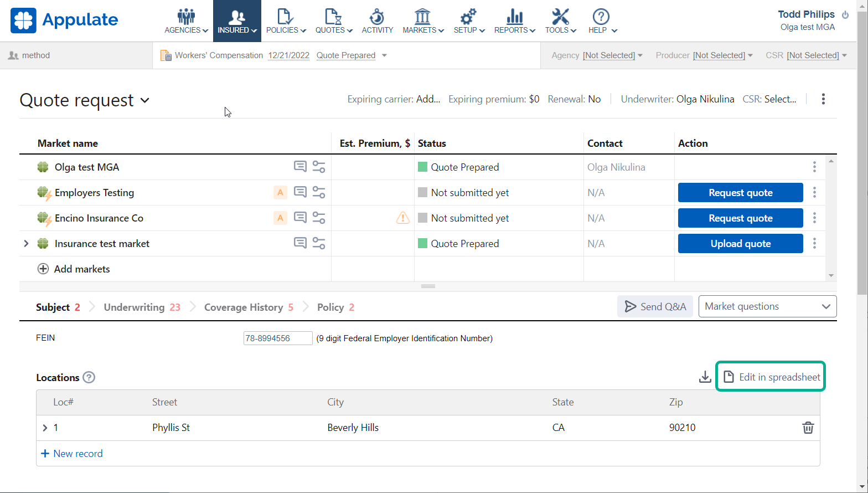Upload quote for Insurance test market
868x493 pixels.
[x=741, y=244]
